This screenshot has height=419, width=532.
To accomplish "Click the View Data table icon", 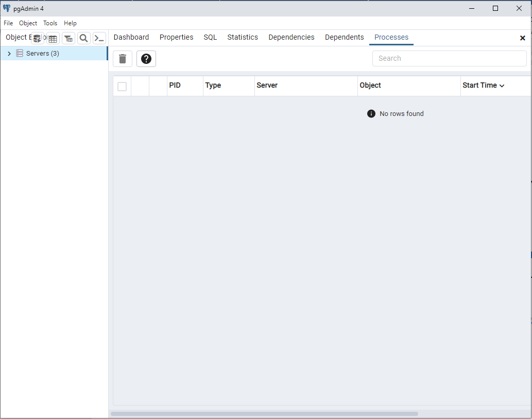I will (x=53, y=38).
